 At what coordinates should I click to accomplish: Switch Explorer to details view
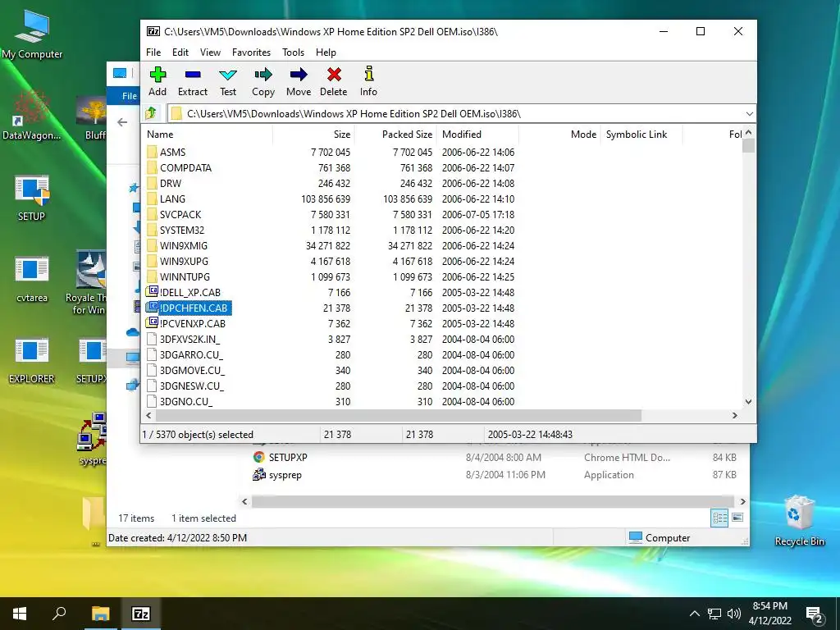pos(719,518)
